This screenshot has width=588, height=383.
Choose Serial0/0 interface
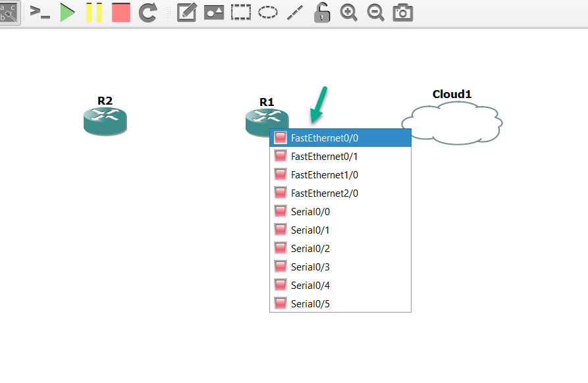[x=340, y=211]
